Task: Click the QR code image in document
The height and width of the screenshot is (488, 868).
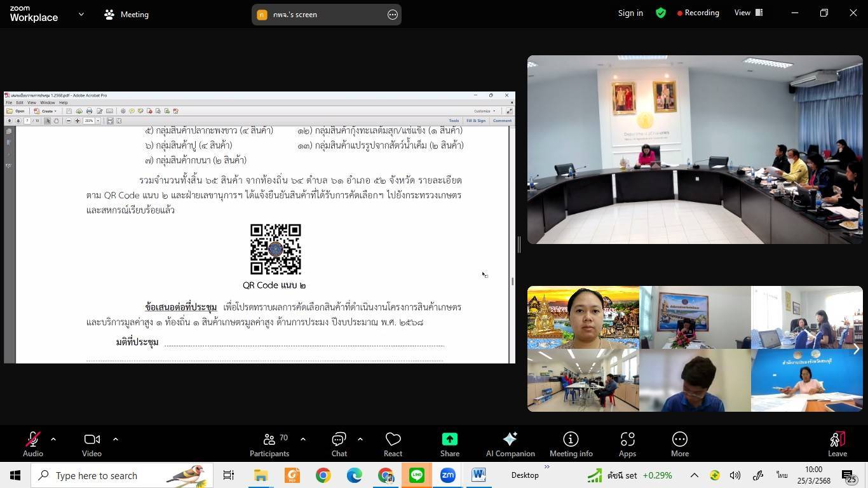Action: point(275,249)
